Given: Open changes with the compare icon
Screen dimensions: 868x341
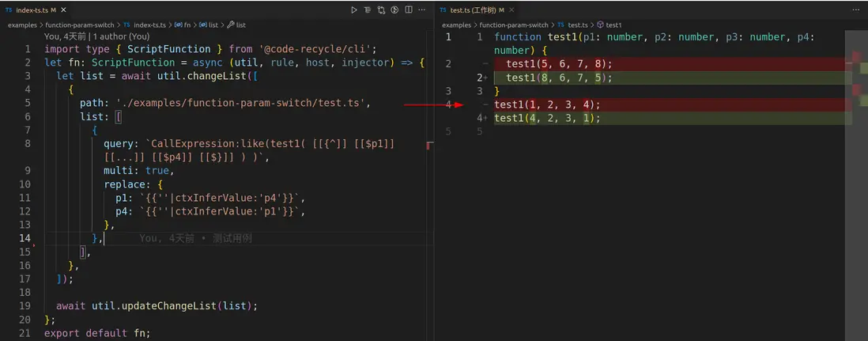Looking at the screenshot, I should [381, 10].
